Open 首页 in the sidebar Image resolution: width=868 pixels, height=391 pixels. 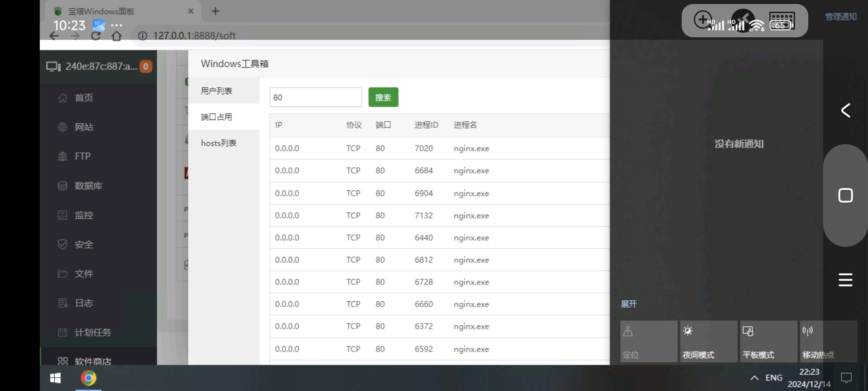[84, 98]
